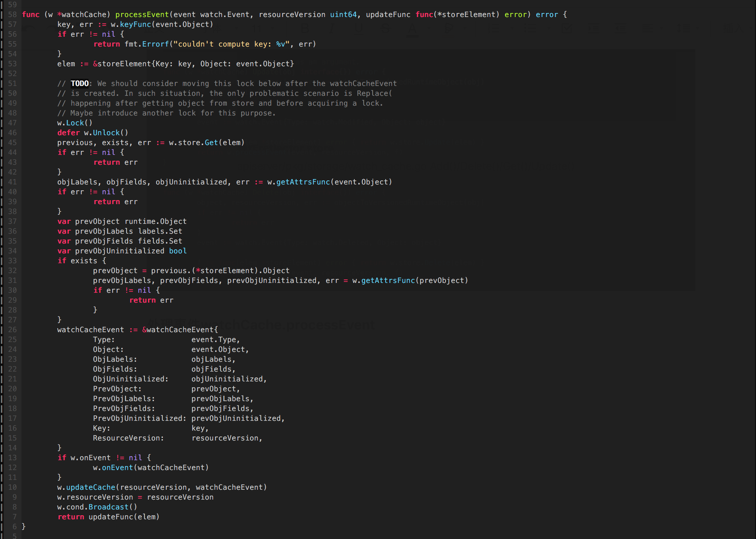
Task: Click line number 58 in gutter
Action: (12, 15)
